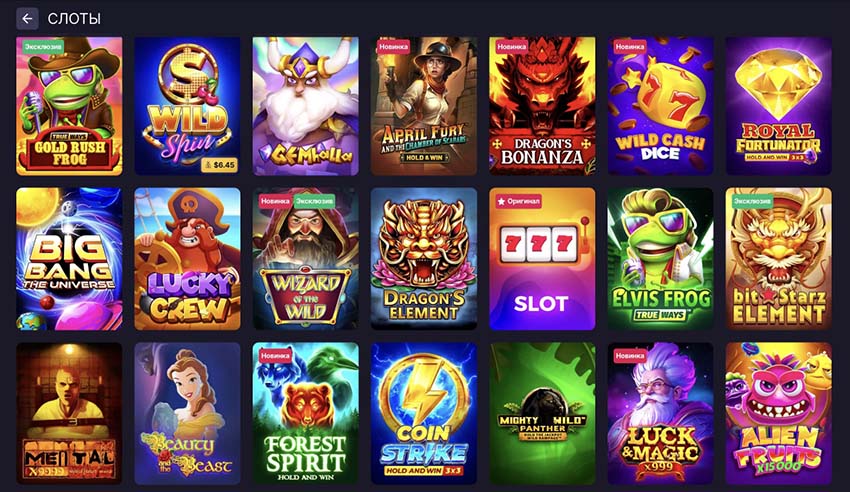This screenshot has width=850, height=492.
Task: Launch the Wild Spin game tile
Action: tap(188, 106)
